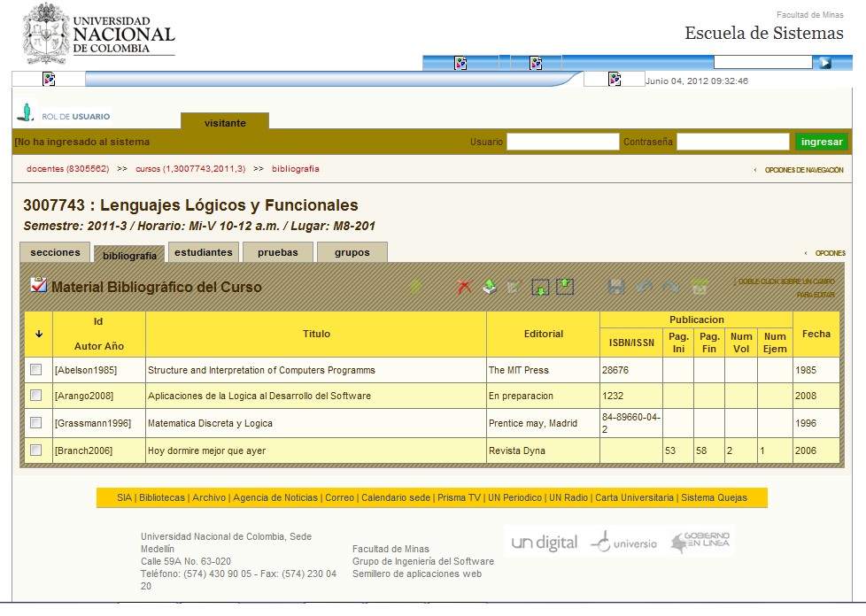Click the floppy disk save icon
Image resolution: width=866 pixels, height=616 pixels.
[617, 287]
